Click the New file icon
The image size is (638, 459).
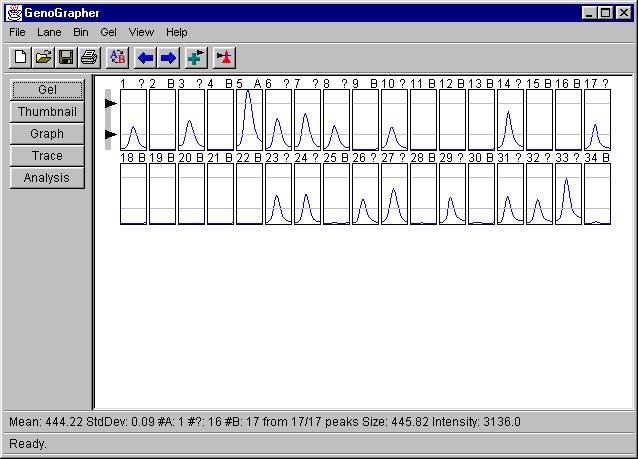click(21, 58)
